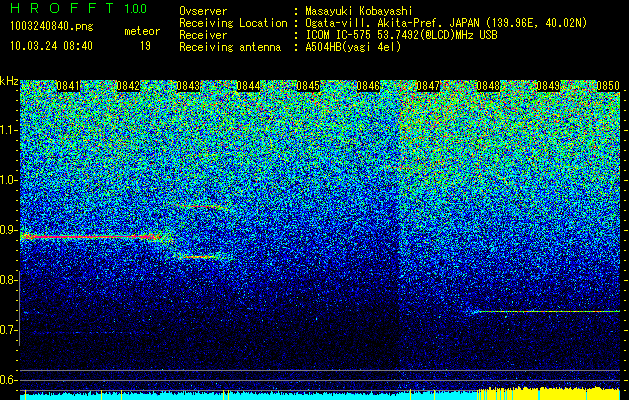Click the 0.8 kHz axis label
The width and height of the screenshot is (629, 400).
pos(9,280)
